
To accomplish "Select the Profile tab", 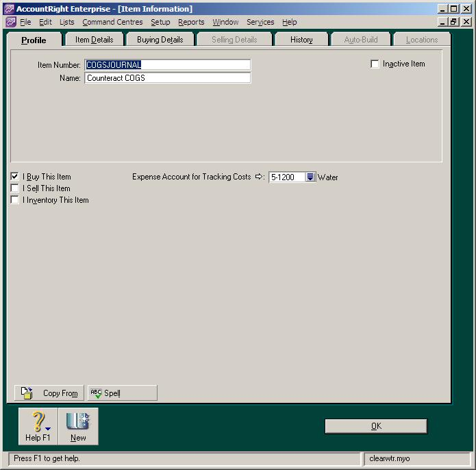I will (x=34, y=40).
